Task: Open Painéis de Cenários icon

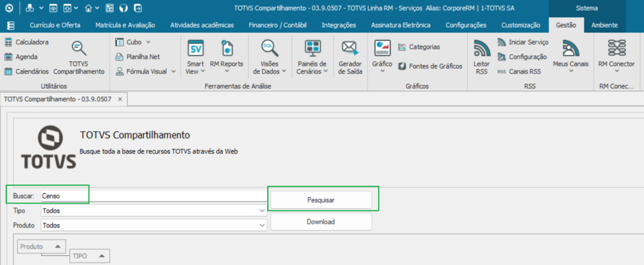Action: [312, 48]
